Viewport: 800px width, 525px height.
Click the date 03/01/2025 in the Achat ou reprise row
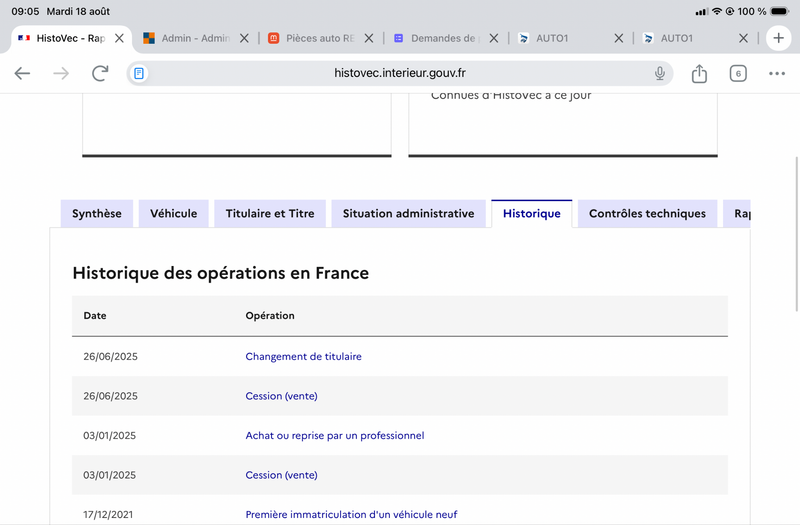109,436
